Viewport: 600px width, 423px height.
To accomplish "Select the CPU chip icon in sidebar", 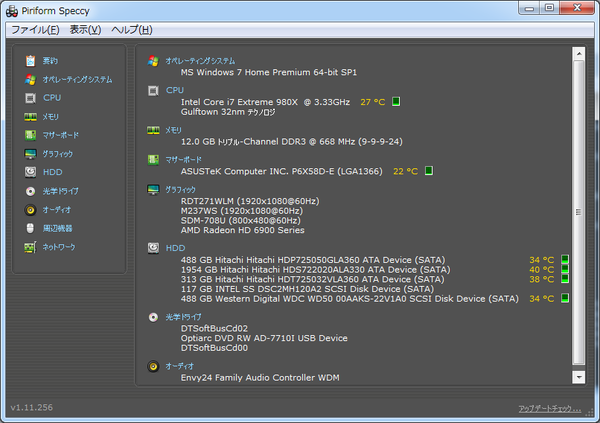I will tap(30, 98).
